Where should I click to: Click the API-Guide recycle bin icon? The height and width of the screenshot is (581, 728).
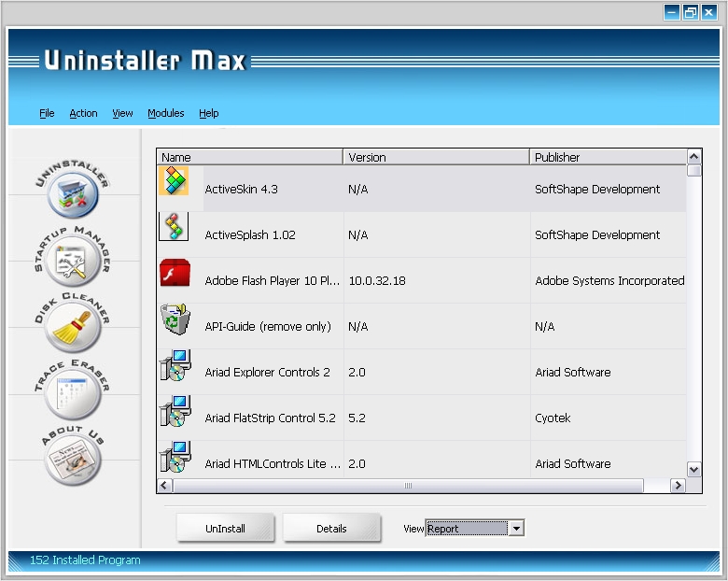click(175, 319)
